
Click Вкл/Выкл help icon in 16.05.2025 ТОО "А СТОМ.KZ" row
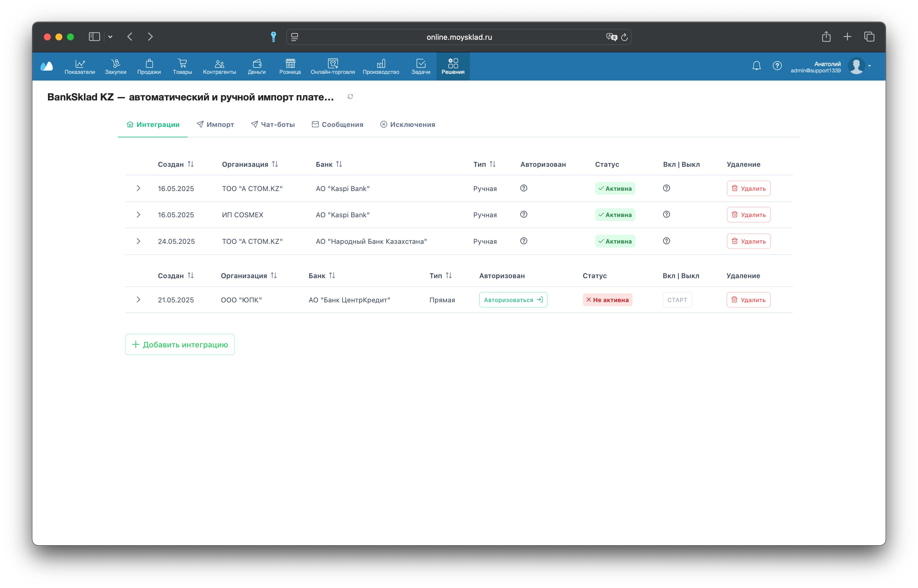click(667, 188)
